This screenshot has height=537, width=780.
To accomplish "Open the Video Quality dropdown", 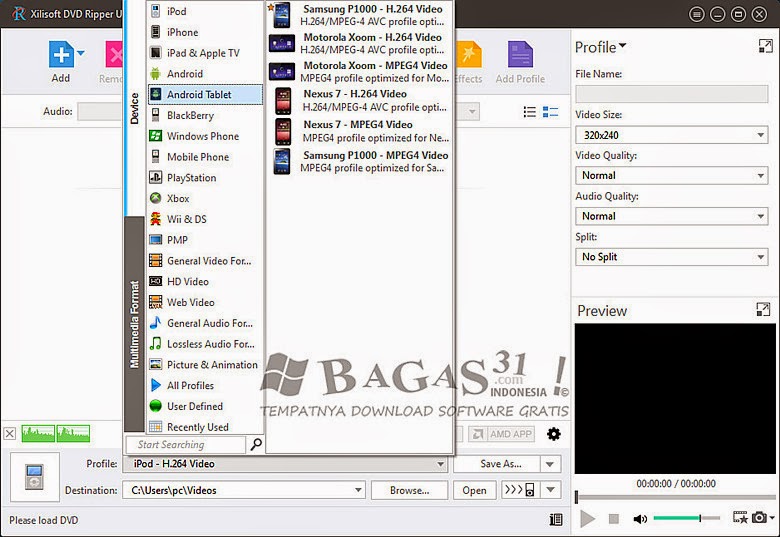I will tap(672, 176).
